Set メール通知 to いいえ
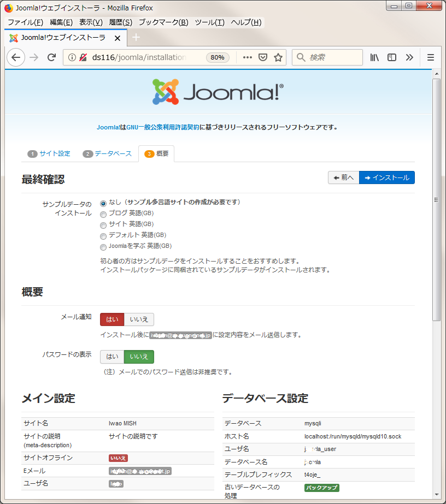Viewport: 446px width, 504px height. click(139, 319)
